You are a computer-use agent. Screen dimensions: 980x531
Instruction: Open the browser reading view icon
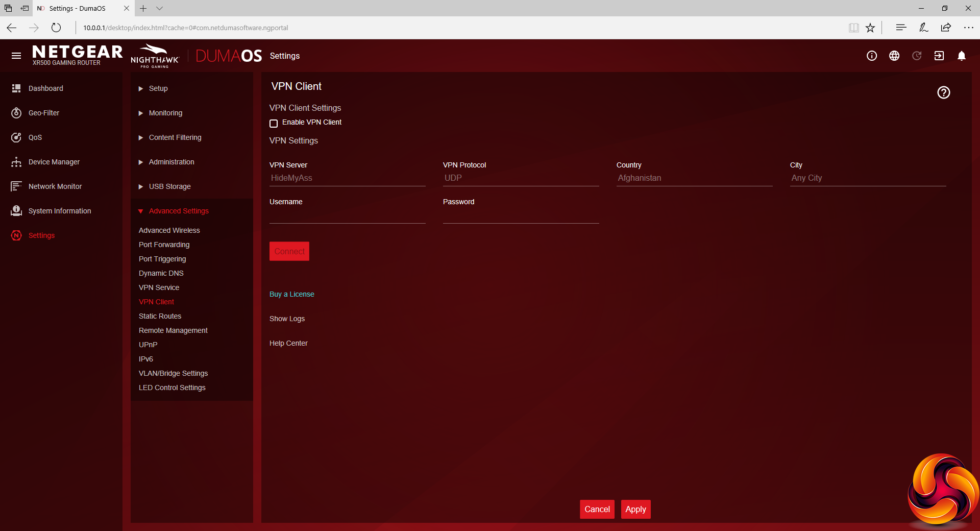[x=853, y=28]
